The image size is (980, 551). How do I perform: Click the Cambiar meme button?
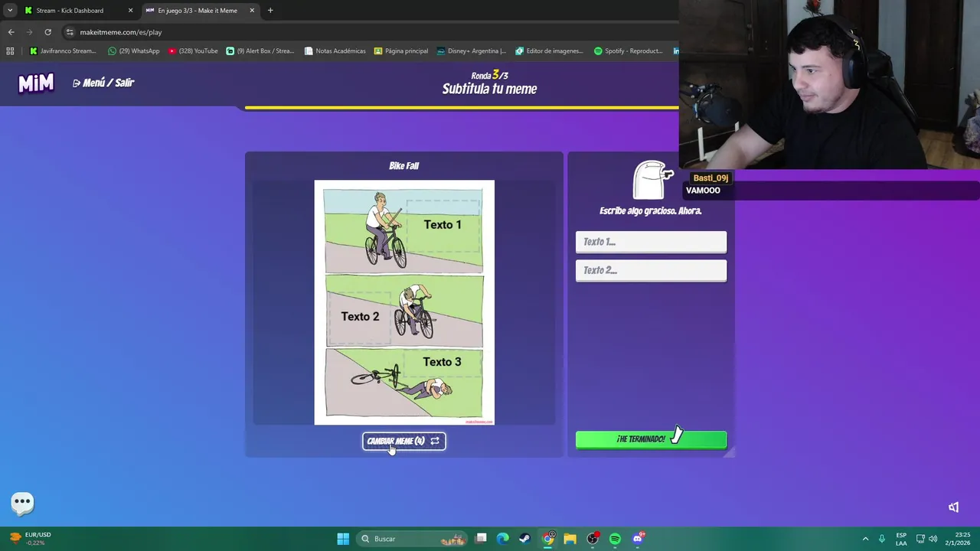click(403, 441)
